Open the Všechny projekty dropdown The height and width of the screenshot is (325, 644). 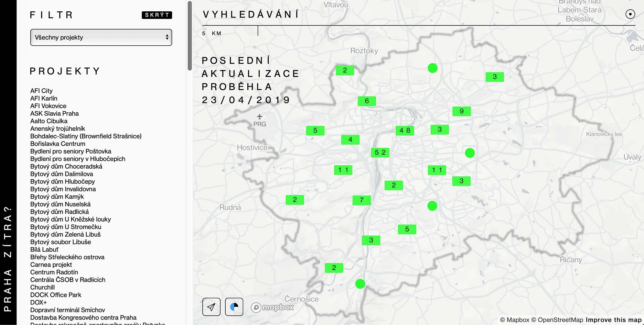(101, 37)
